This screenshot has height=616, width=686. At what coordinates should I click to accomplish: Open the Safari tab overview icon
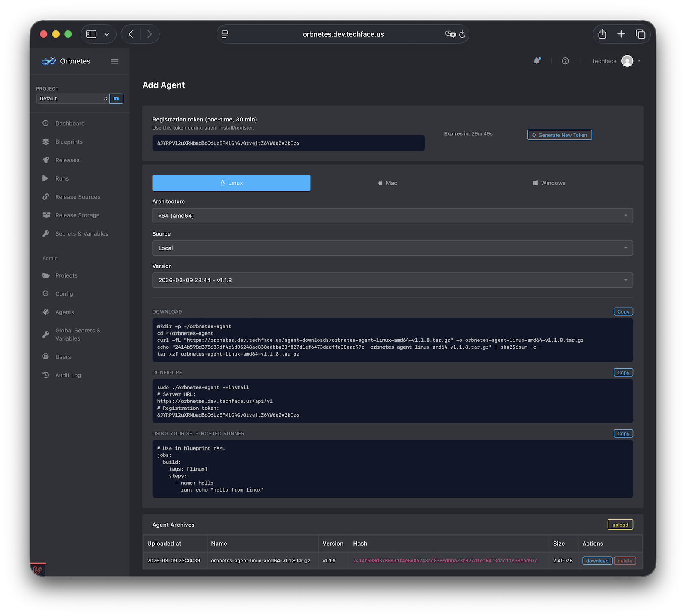641,34
